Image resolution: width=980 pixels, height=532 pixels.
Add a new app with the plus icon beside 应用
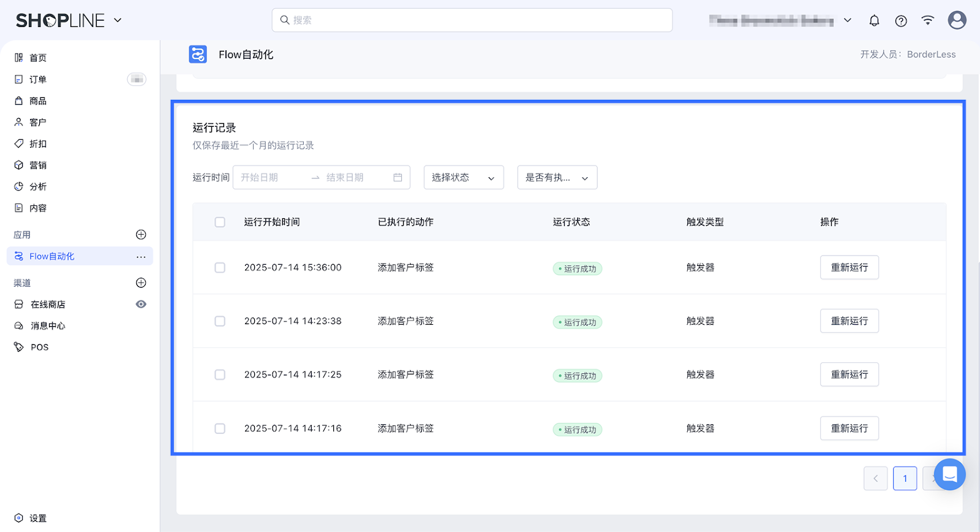(141, 235)
